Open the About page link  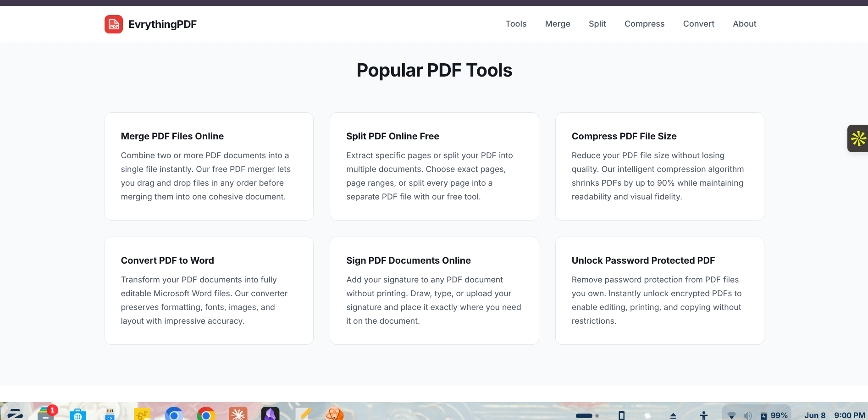(745, 24)
